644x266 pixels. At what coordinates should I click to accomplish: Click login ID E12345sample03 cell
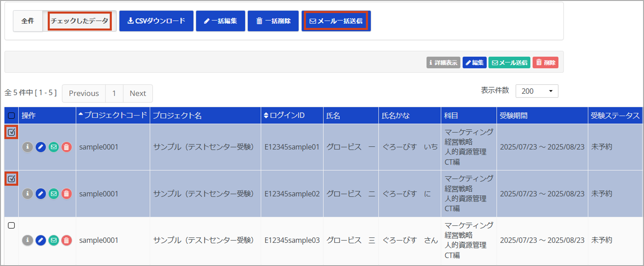pos(292,240)
